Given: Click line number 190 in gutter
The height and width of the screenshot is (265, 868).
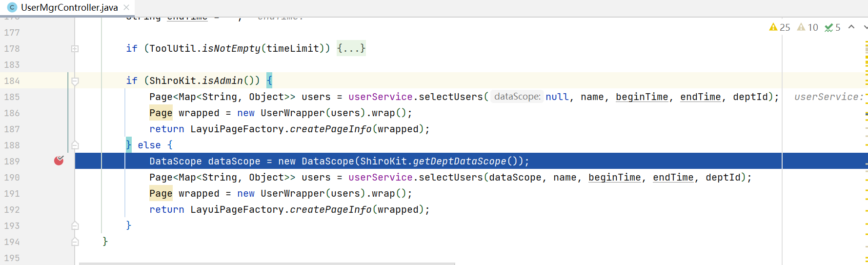Looking at the screenshot, I should (12, 177).
